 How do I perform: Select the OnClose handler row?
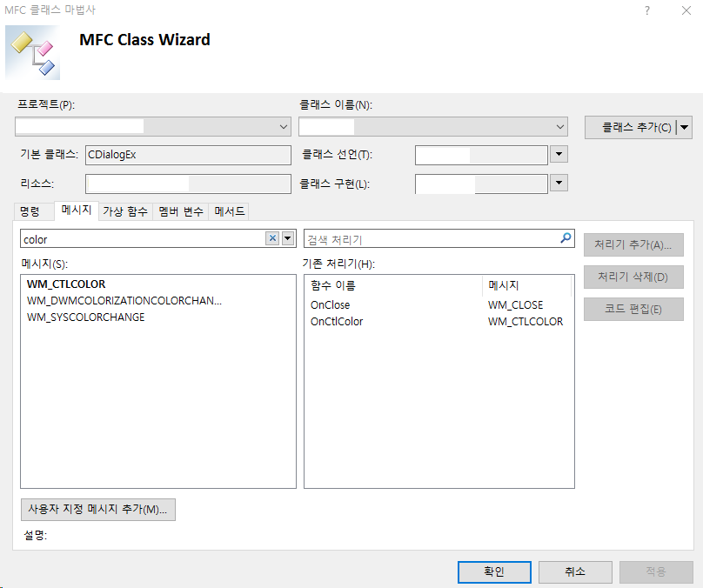click(439, 305)
